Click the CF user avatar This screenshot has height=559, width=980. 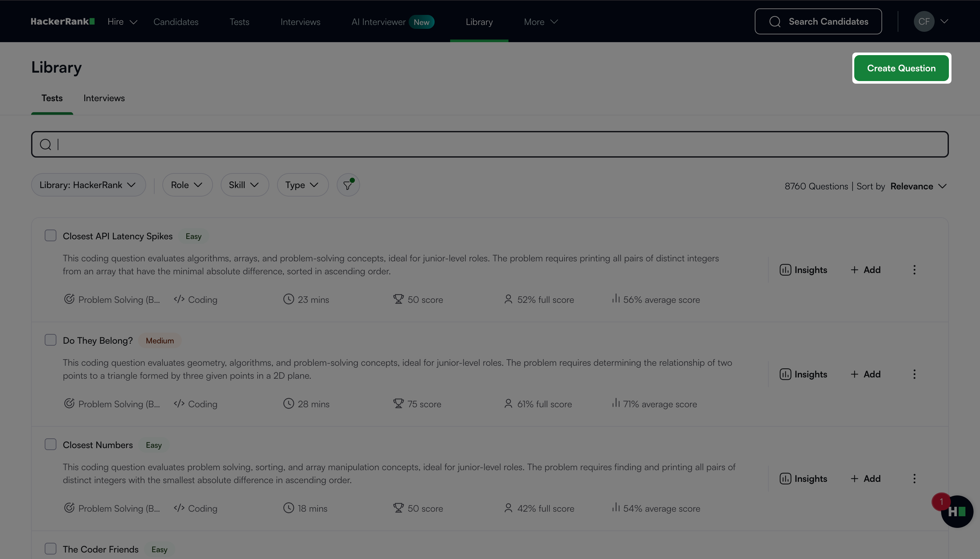click(x=924, y=21)
